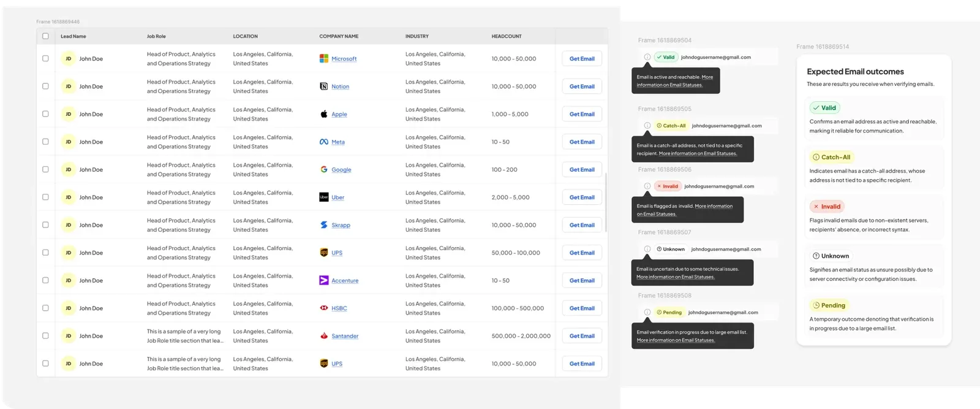The image size is (980, 409).
Task: Click the info icon beside the Pending badge
Action: (647, 312)
